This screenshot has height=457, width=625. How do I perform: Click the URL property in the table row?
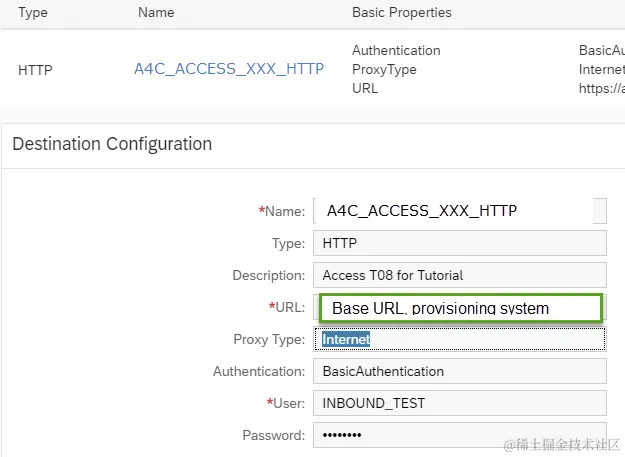coord(365,88)
